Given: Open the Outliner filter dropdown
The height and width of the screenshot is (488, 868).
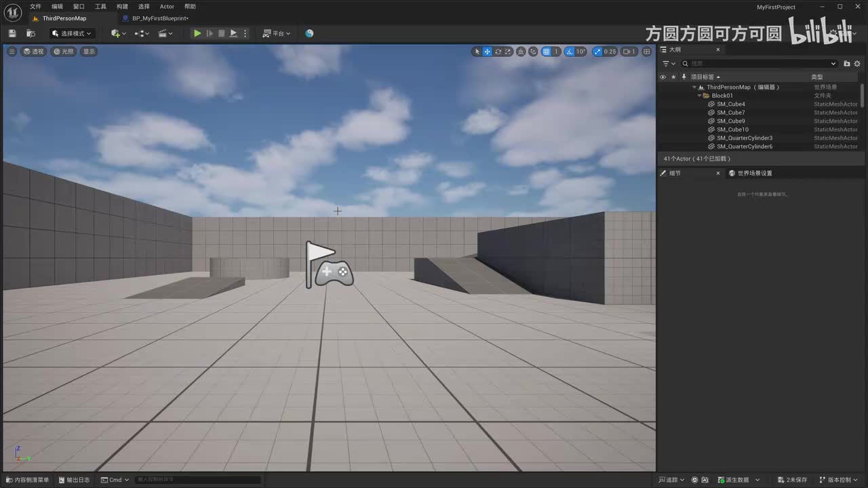Looking at the screenshot, I should pyautogui.click(x=669, y=64).
